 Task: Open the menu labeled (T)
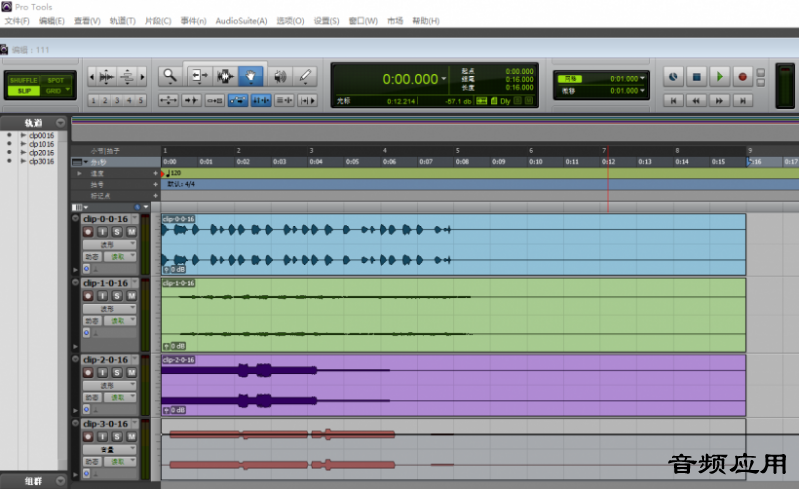pos(122,21)
